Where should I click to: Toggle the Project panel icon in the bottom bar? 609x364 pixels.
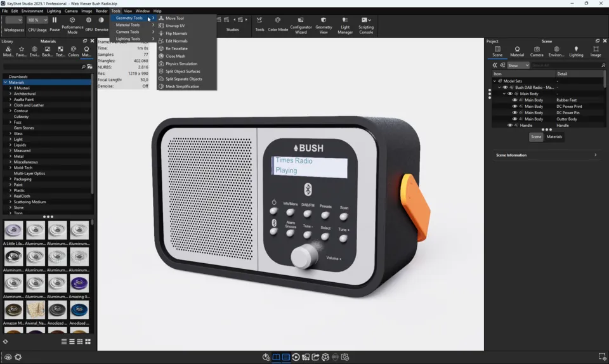pyautogui.click(x=286, y=357)
